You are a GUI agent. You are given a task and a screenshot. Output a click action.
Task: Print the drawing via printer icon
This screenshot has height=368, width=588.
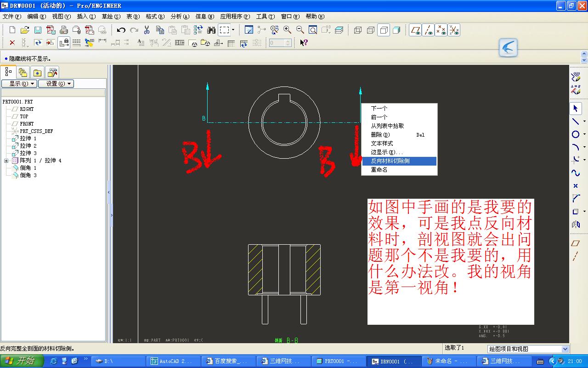[64, 30]
